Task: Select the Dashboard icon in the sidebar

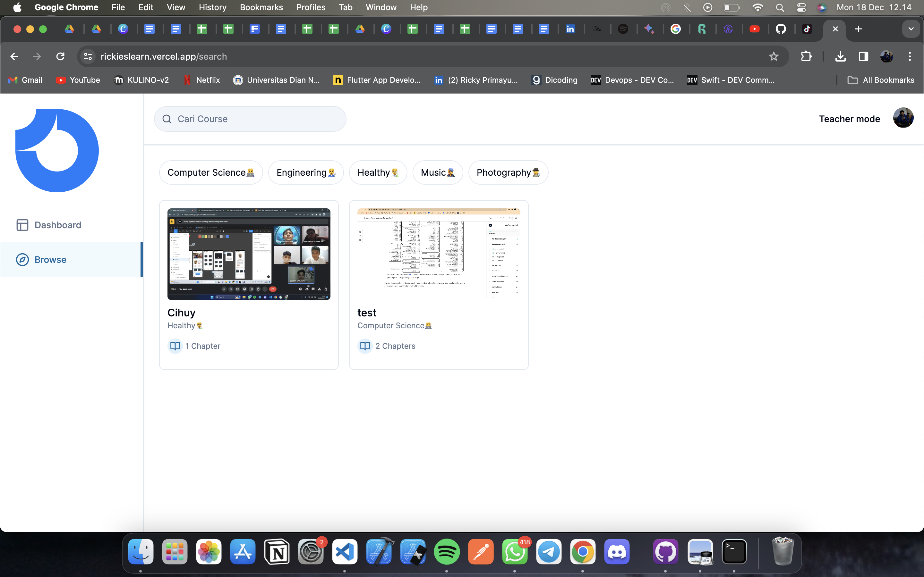Action: (22, 225)
